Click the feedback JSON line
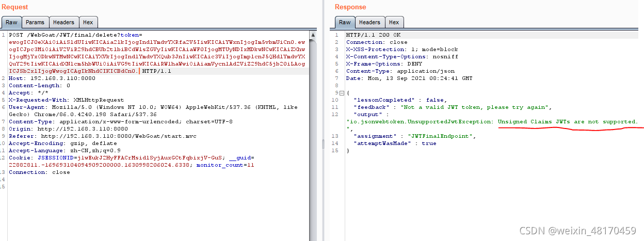 pyautogui.click(x=453, y=107)
